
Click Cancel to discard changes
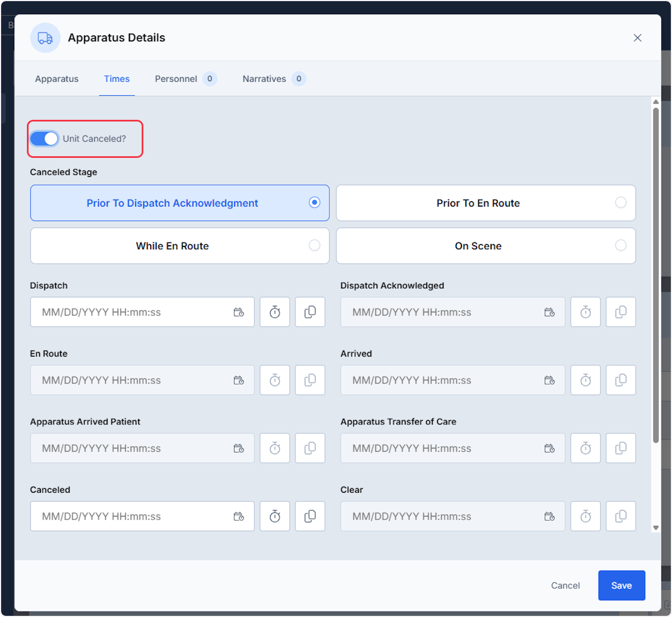point(566,586)
